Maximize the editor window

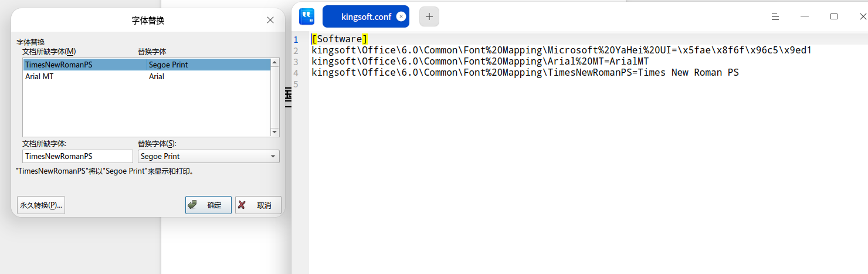pyautogui.click(x=834, y=16)
